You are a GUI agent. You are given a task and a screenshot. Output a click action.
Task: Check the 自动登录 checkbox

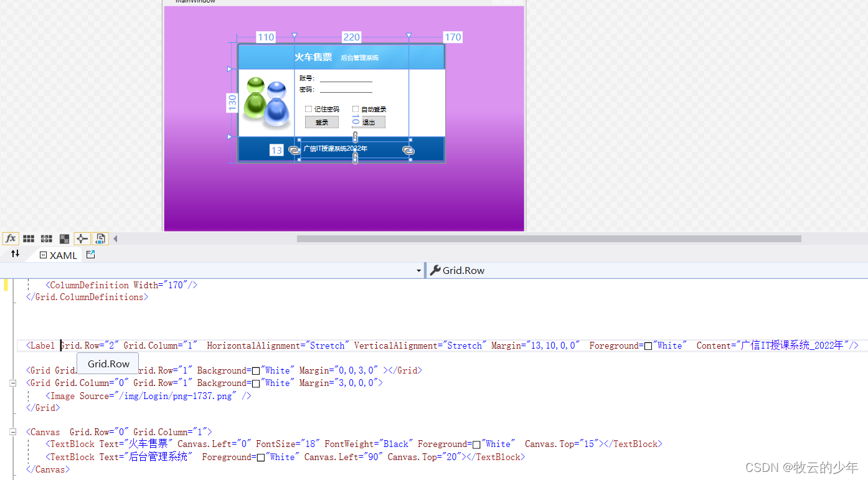pos(356,110)
